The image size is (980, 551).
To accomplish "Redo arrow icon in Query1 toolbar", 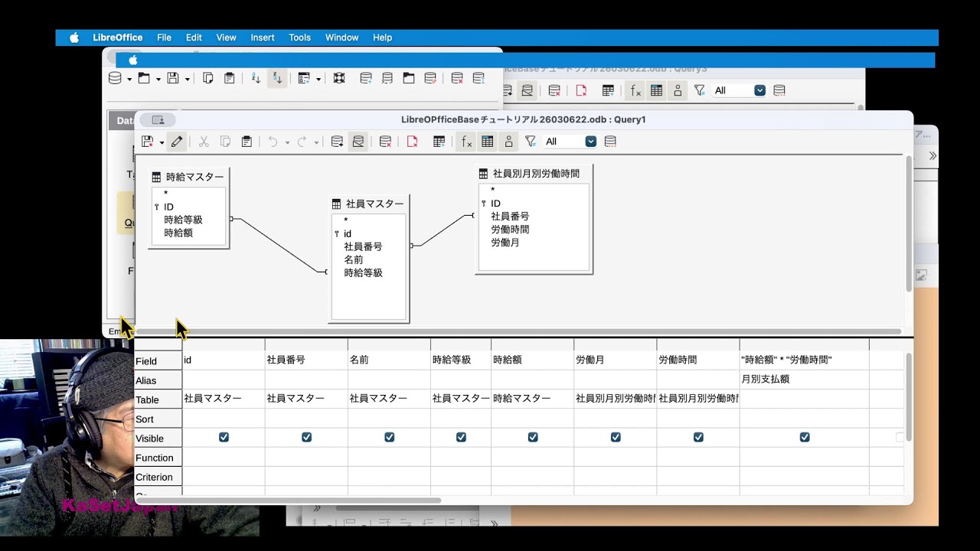I will pos(302,142).
